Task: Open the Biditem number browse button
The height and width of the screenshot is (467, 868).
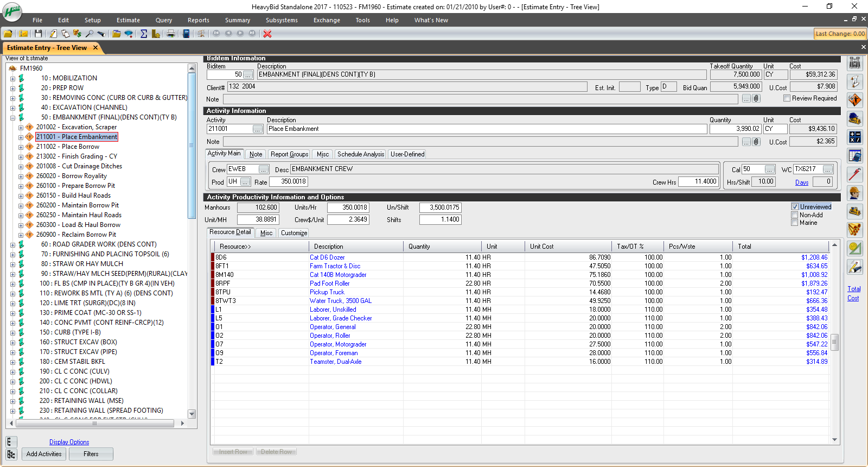Action: click(x=248, y=75)
